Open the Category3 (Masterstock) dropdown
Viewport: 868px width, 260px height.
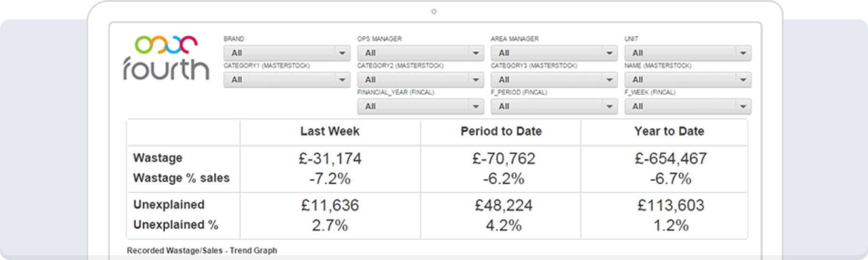tap(554, 79)
